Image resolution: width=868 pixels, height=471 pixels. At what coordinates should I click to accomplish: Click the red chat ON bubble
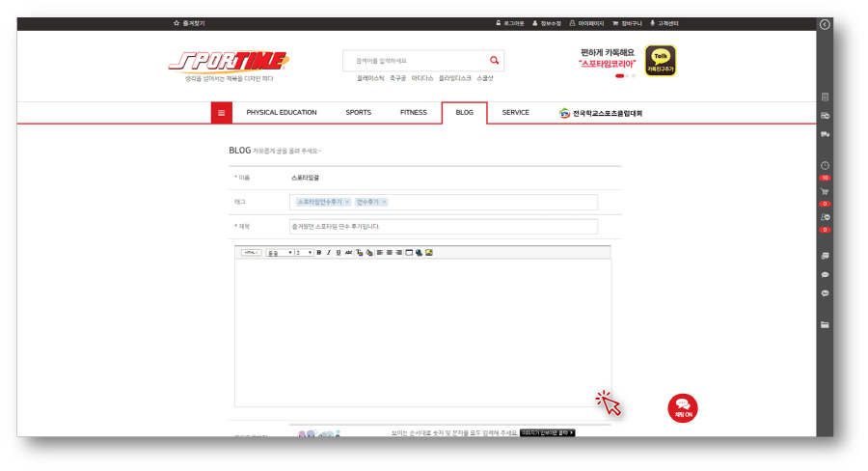coord(682,407)
